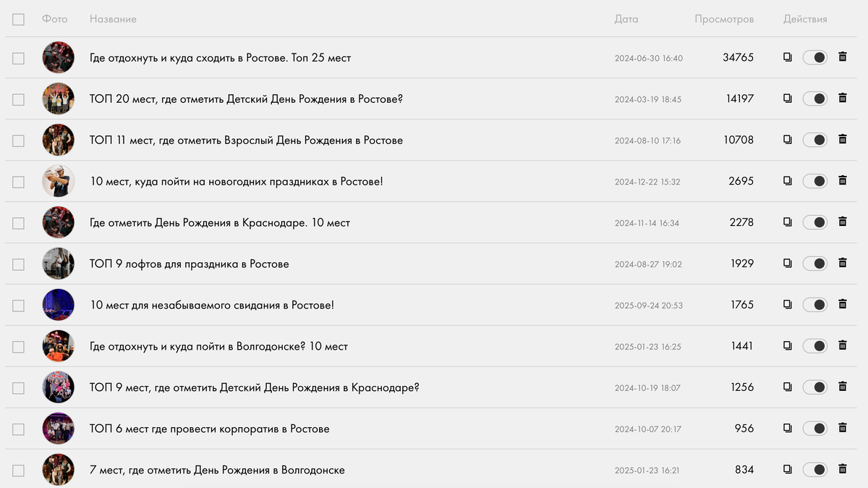Sort the list by Просмотров
The image size is (868, 488).
point(723,20)
